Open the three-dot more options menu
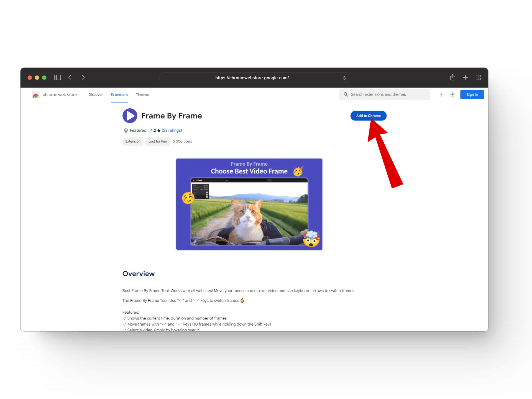 pyautogui.click(x=441, y=95)
